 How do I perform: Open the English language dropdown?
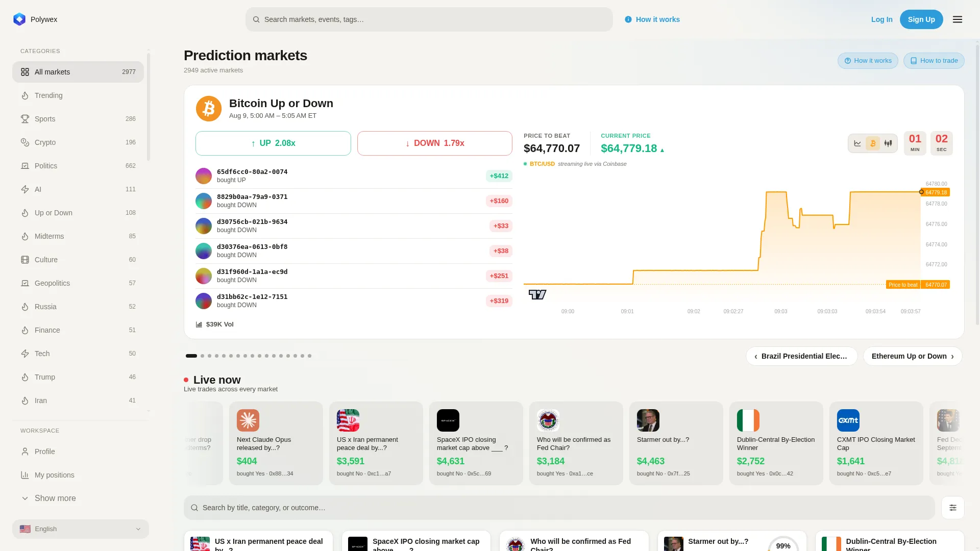81,529
